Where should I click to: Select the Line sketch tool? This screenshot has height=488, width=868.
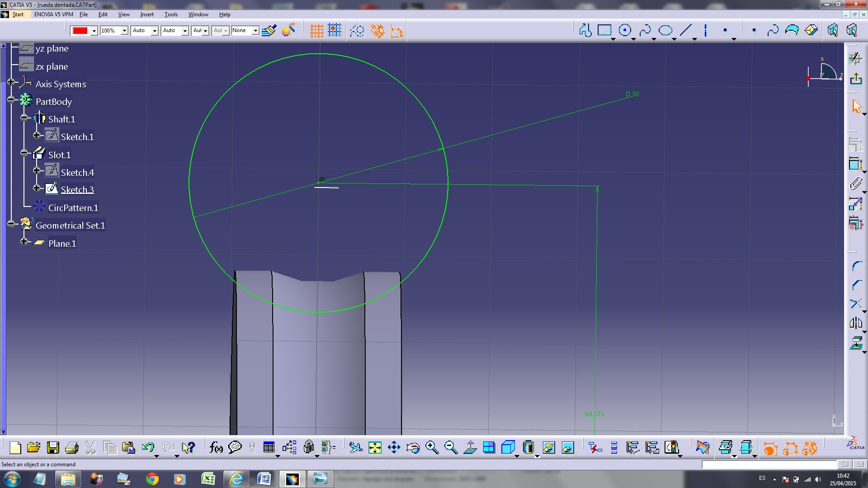[x=686, y=30]
